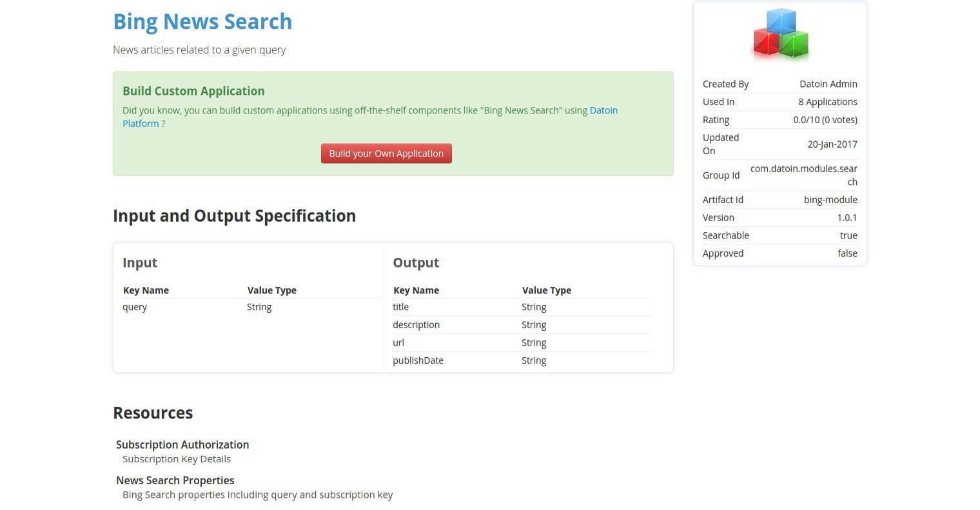Click the String type for query
The image size is (980, 510).
click(259, 307)
